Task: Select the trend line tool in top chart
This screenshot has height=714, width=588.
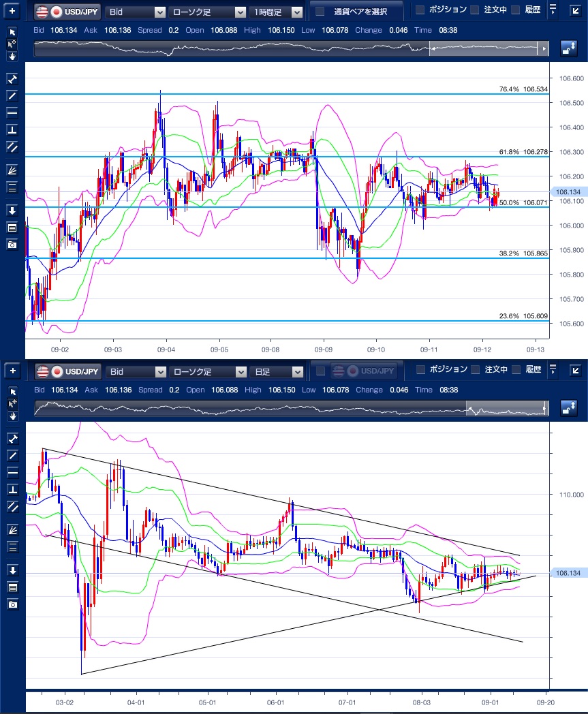Action: click(x=12, y=95)
